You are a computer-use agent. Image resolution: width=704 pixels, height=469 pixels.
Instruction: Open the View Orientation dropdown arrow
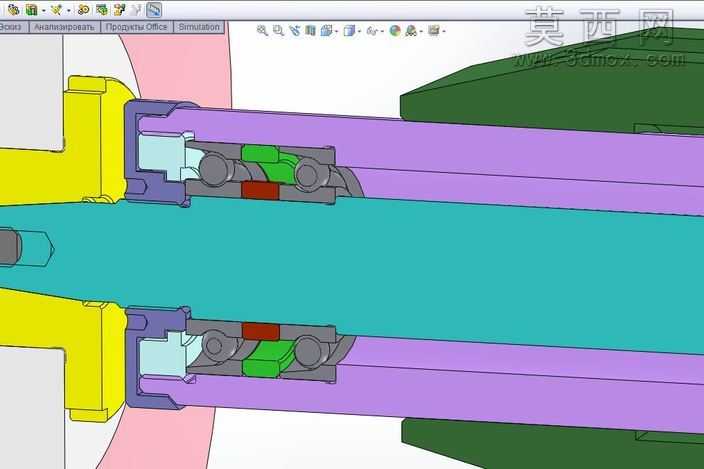(335, 31)
